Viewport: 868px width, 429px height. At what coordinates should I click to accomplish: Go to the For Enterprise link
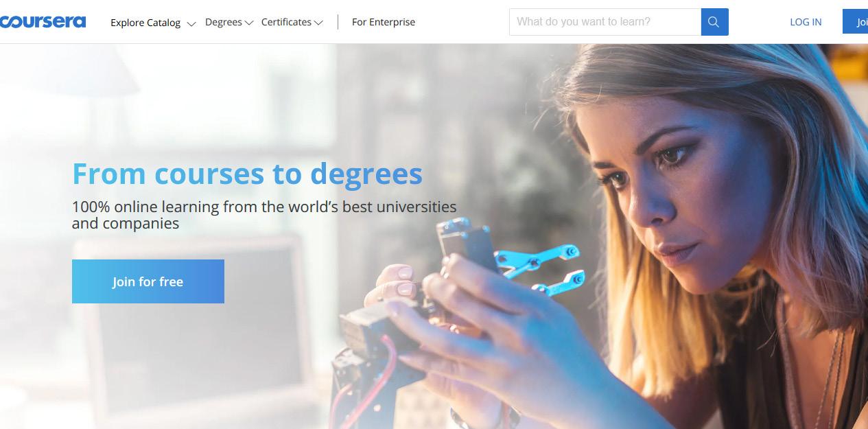point(384,22)
